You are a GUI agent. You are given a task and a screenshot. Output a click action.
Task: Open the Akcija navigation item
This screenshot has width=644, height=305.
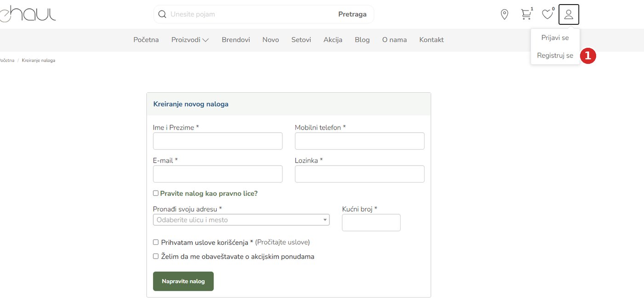tap(333, 40)
